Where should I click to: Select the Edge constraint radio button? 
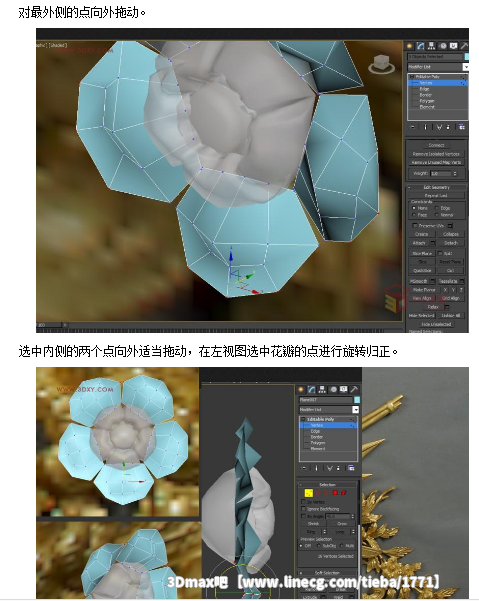pos(436,208)
